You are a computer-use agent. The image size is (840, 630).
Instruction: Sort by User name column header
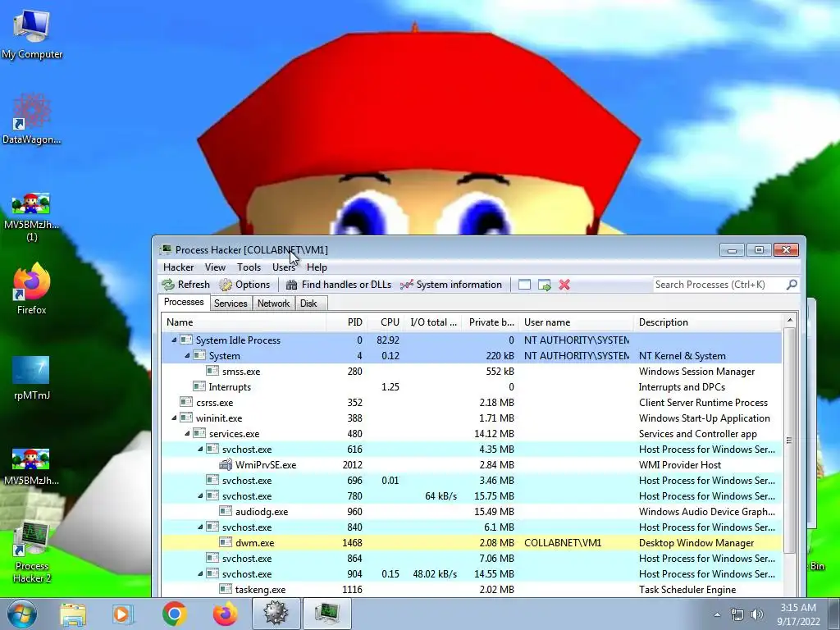click(x=577, y=322)
